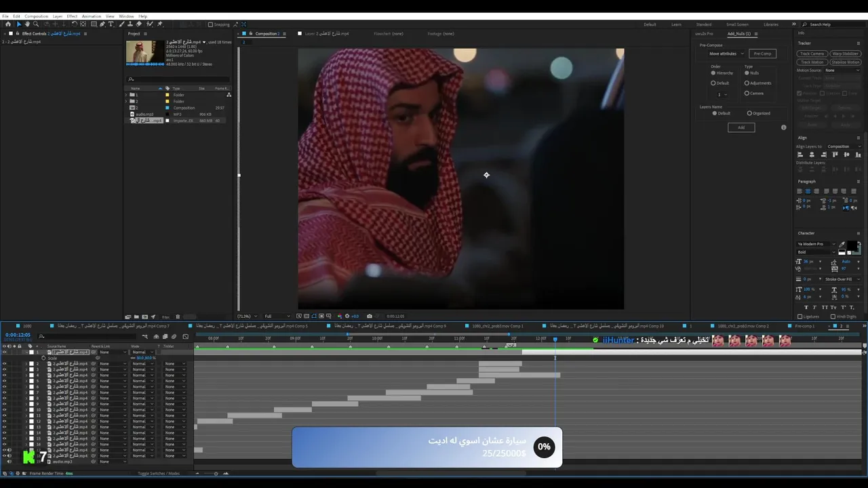Open the timeline Graph Editor
This screenshot has height=488, width=868.
[185, 336]
